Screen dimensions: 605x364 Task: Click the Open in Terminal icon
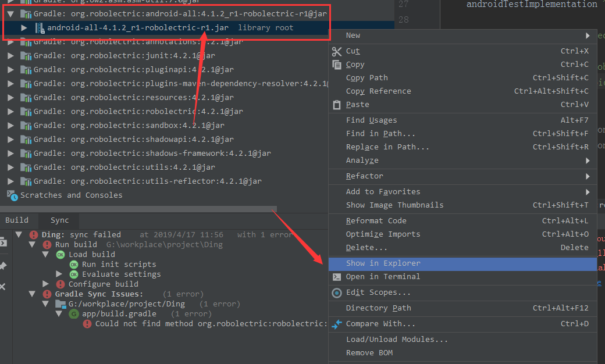point(337,277)
